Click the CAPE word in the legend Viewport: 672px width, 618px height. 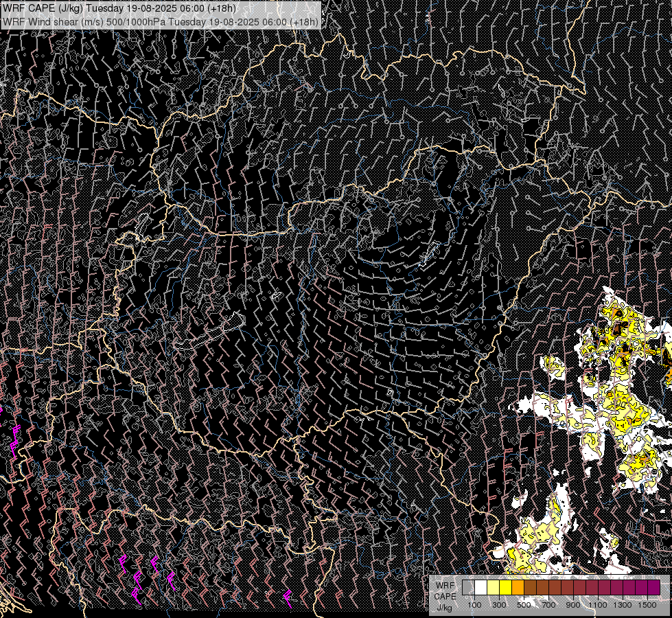pyautogui.click(x=445, y=596)
